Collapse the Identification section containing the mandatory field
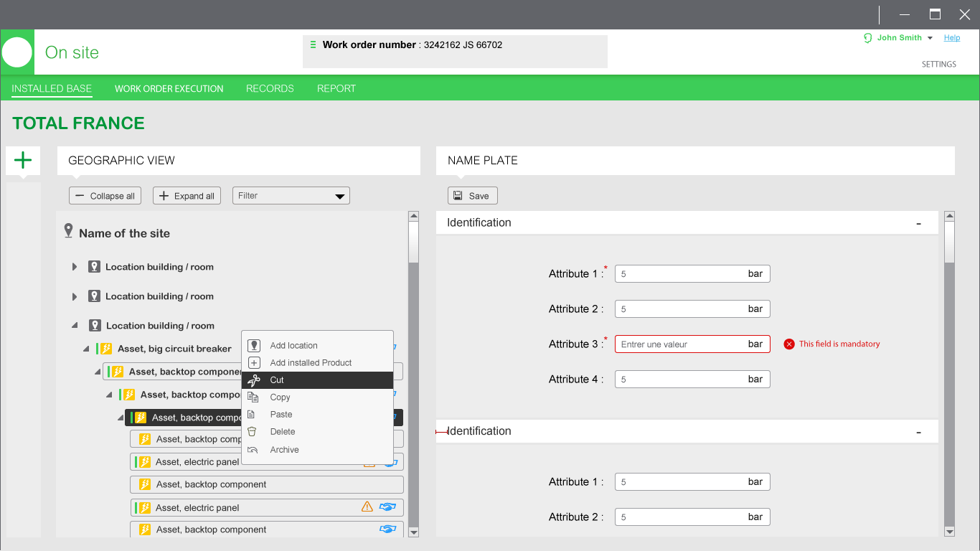The image size is (980, 551). (x=918, y=223)
